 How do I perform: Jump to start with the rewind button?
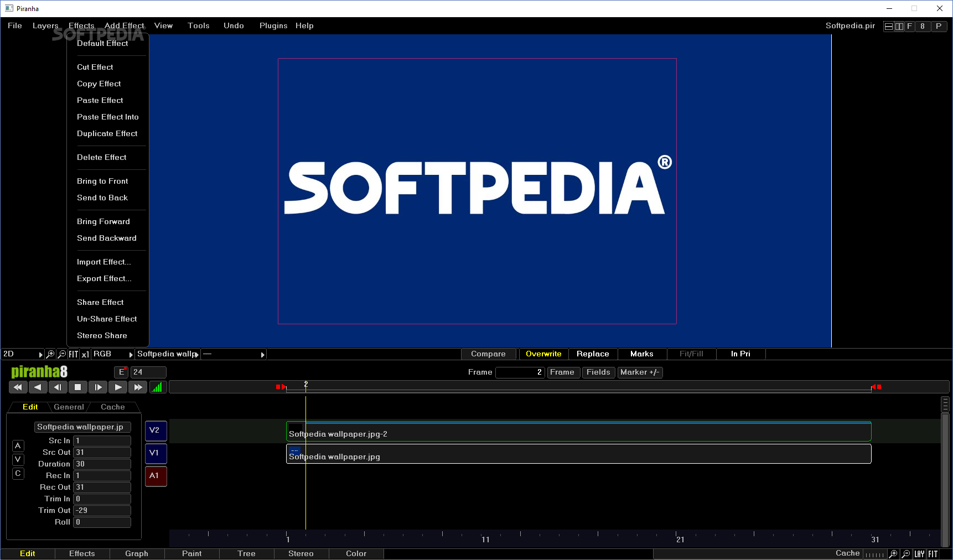point(18,387)
